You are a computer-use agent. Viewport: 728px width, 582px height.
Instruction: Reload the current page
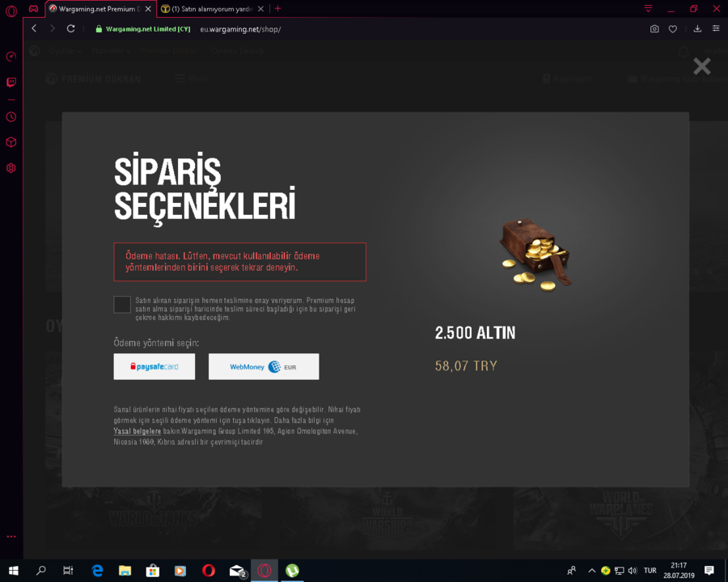(x=70, y=29)
